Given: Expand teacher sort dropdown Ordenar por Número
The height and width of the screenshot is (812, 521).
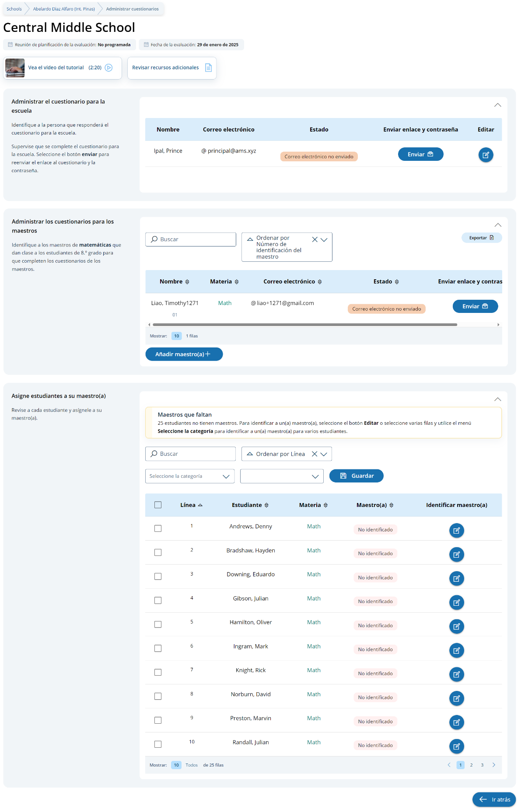Looking at the screenshot, I should (324, 240).
